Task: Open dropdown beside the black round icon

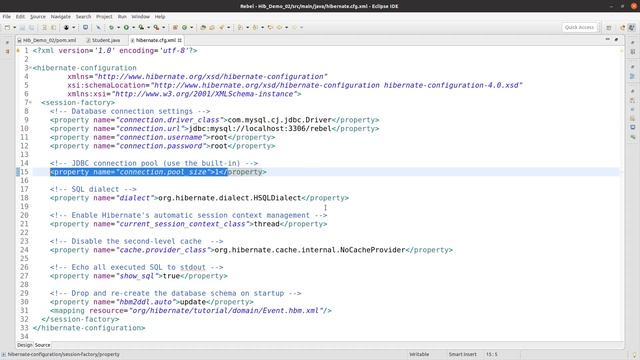Action: (73, 27)
